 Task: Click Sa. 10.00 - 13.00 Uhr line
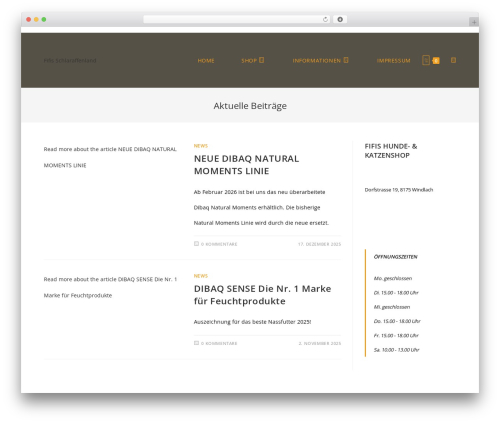point(396,350)
